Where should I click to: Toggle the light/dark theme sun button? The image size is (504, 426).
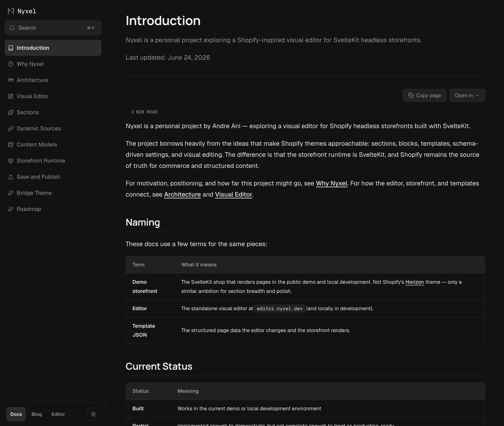click(x=93, y=414)
